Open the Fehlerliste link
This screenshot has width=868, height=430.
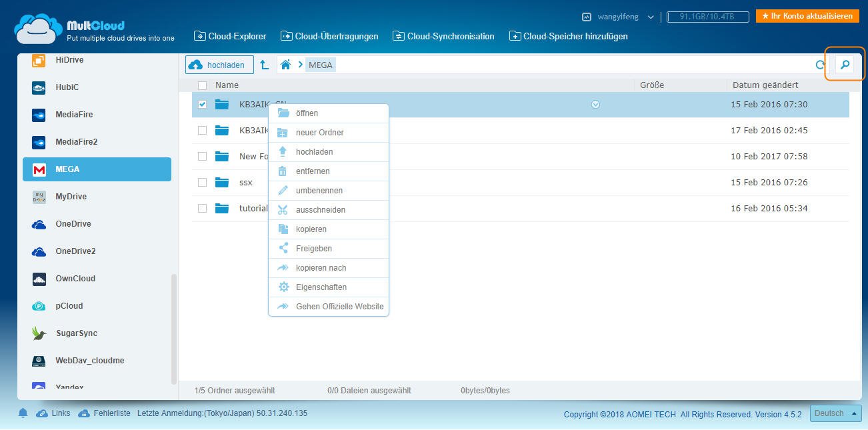pyautogui.click(x=105, y=413)
